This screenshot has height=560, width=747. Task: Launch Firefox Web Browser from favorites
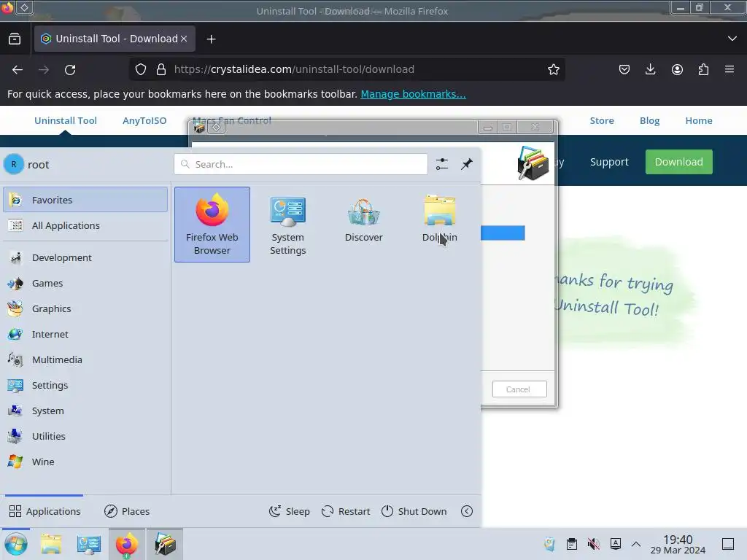tap(212, 225)
